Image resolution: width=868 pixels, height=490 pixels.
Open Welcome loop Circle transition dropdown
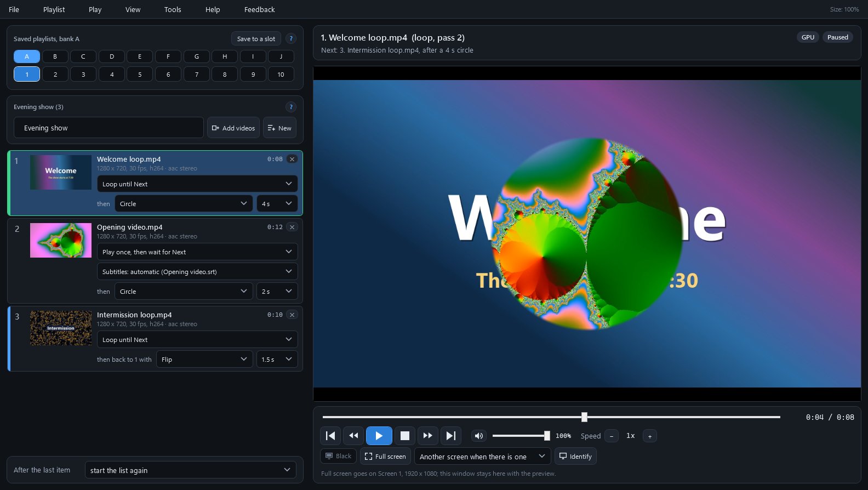[184, 203]
